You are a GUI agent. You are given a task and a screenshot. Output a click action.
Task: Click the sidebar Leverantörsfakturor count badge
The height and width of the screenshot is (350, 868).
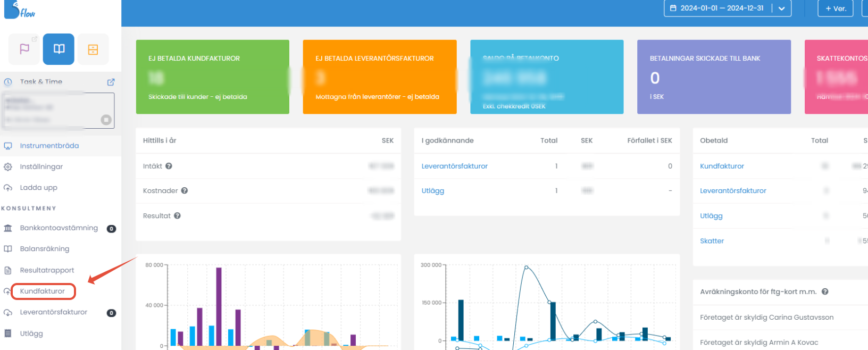(x=111, y=313)
